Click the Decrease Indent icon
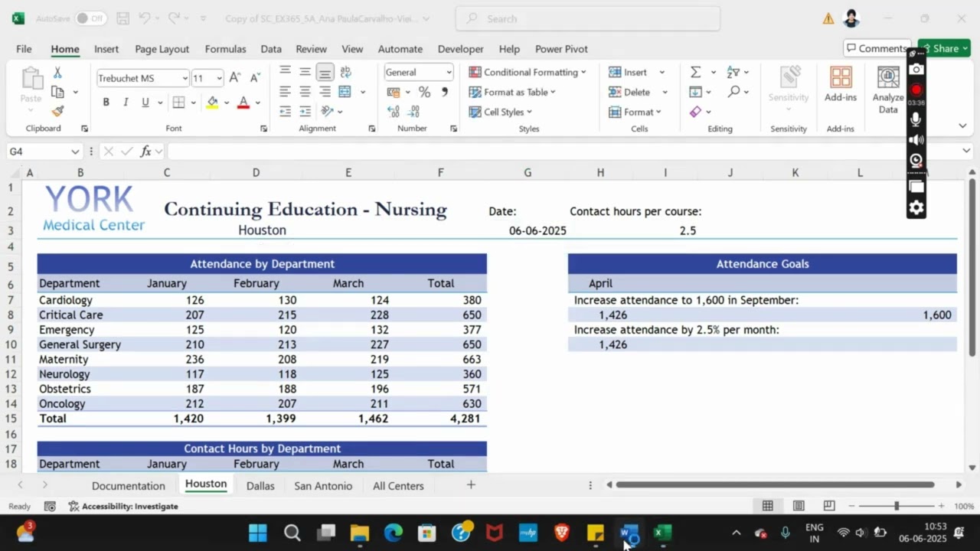The height and width of the screenshot is (551, 980). [x=285, y=112]
